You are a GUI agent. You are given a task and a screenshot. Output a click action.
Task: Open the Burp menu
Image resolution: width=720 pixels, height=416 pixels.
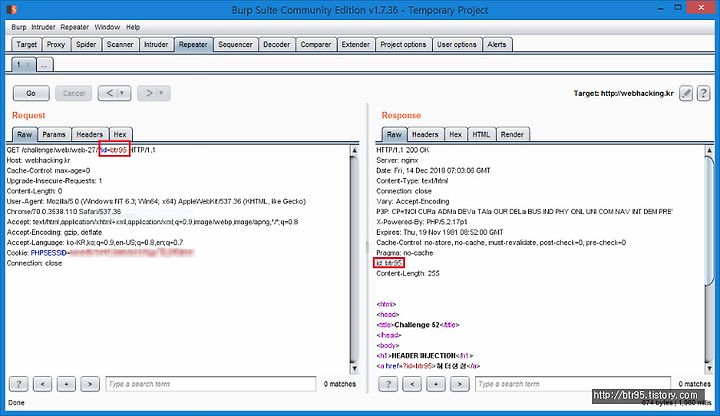pyautogui.click(x=19, y=27)
